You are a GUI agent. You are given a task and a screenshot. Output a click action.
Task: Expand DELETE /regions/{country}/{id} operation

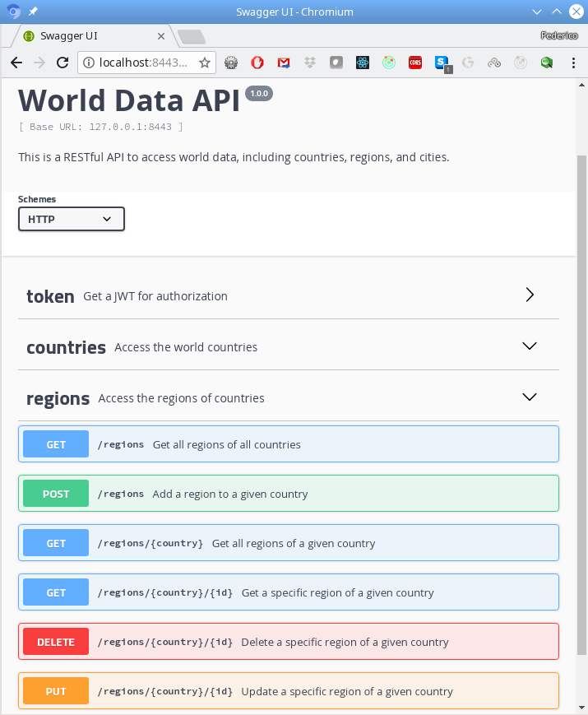pos(289,642)
